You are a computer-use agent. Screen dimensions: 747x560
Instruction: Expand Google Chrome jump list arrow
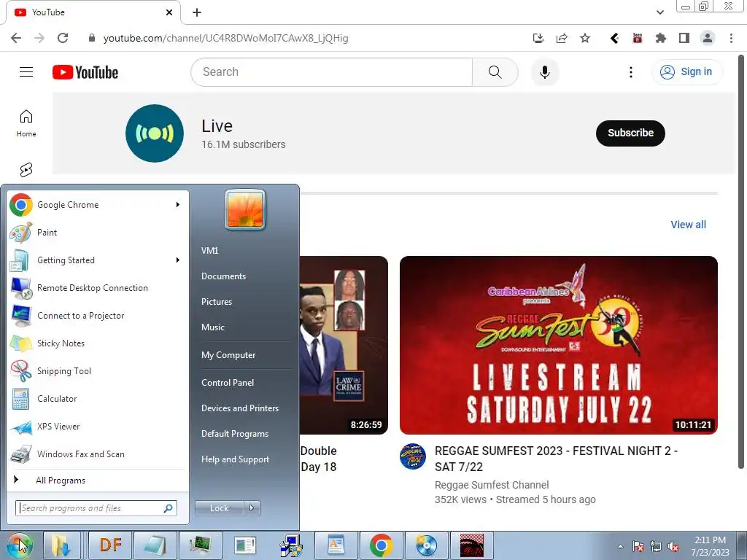point(178,205)
